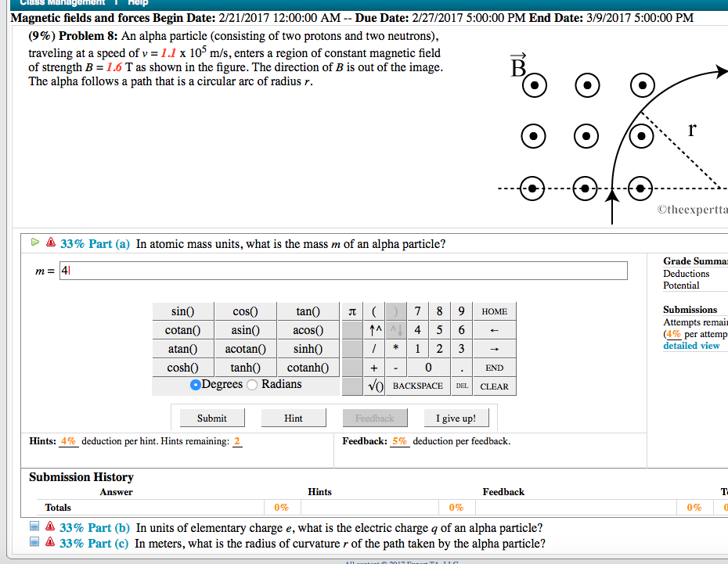This screenshot has height=564, width=728.
Task: Clear the answer with the CLEAR key
Action: click(x=495, y=386)
